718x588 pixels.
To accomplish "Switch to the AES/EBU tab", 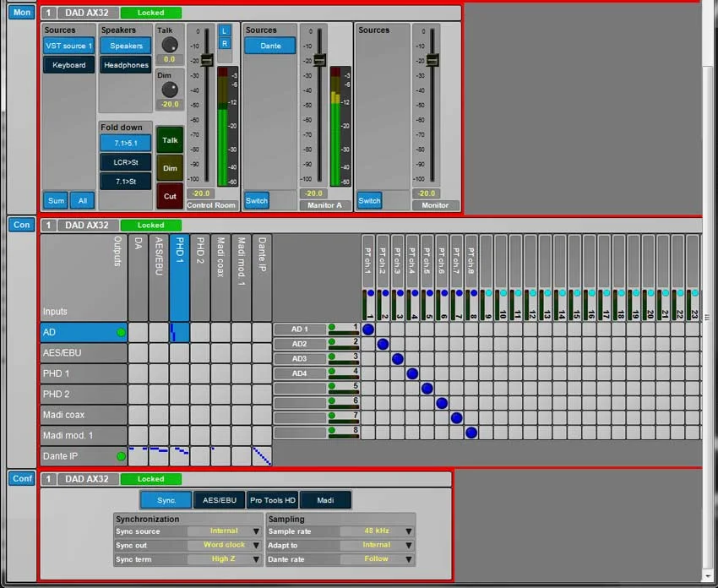I will tap(220, 500).
